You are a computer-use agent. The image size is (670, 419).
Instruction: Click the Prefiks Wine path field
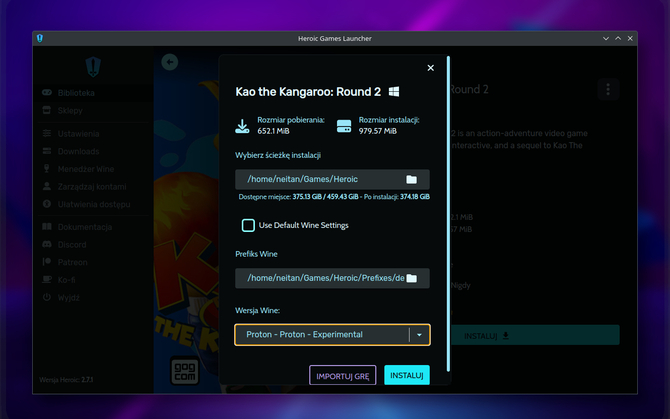click(318, 278)
